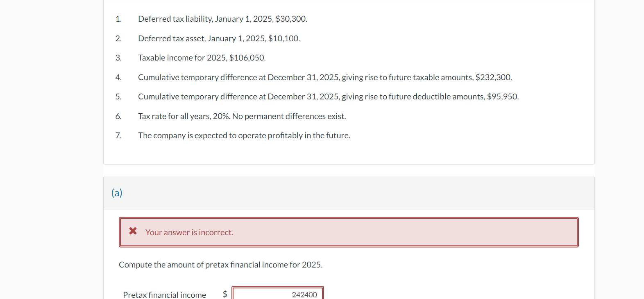Viewport: 644px width, 299px height.
Task: Click the 'Your answer is incorrect' message
Action: click(189, 232)
